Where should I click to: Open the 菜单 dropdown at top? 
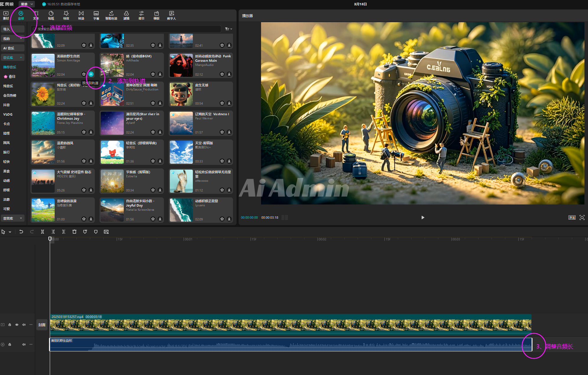(x=27, y=4)
